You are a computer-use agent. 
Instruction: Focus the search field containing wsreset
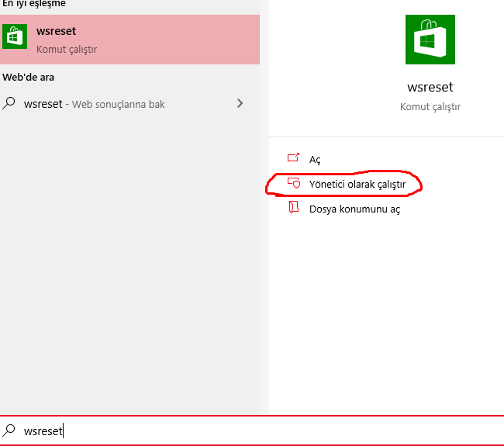[233, 430]
